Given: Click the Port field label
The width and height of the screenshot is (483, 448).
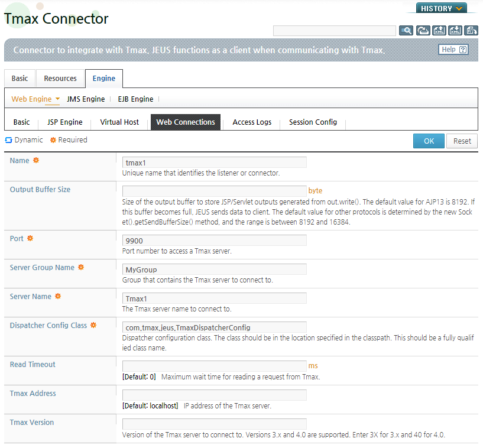Looking at the screenshot, I should coord(17,239).
